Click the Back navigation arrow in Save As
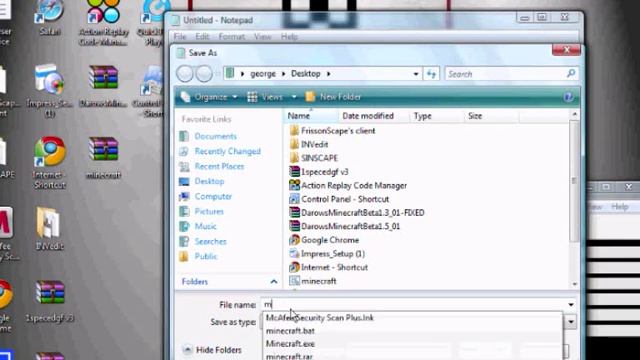Viewport: 640px width, 360px height. pyautogui.click(x=184, y=74)
